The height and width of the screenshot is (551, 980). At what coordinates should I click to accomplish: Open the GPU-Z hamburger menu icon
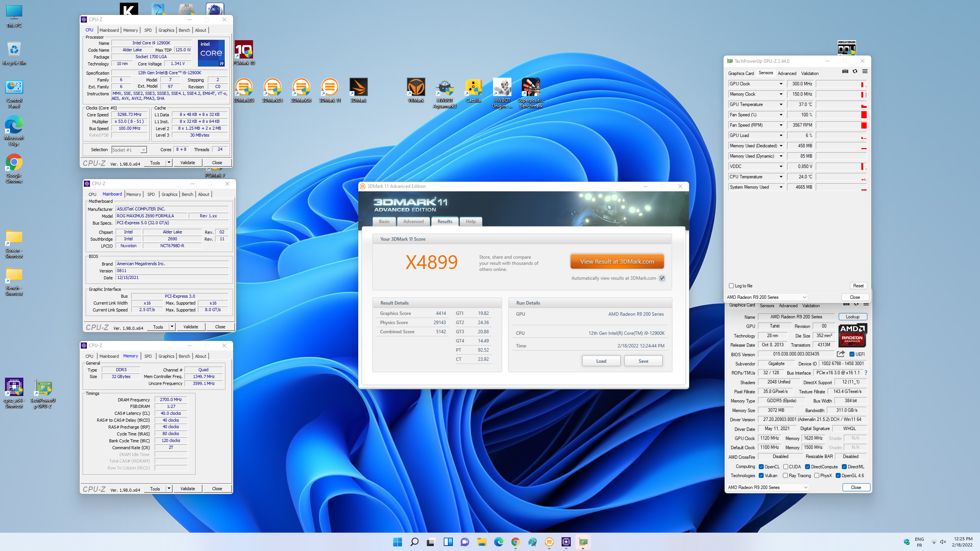865,72
